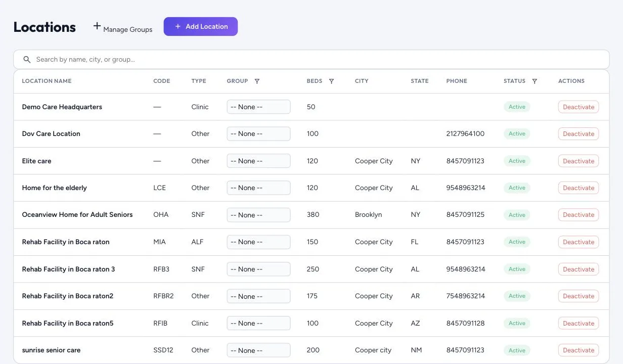Open Group dropdown for Oceanview Home for Adult Seniors

(x=258, y=215)
